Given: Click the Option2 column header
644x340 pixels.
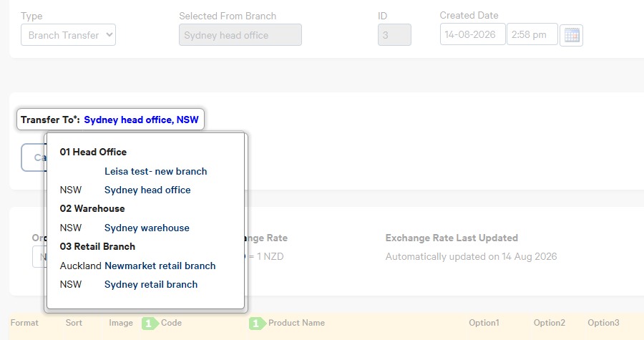Looking at the screenshot, I should point(549,323).
